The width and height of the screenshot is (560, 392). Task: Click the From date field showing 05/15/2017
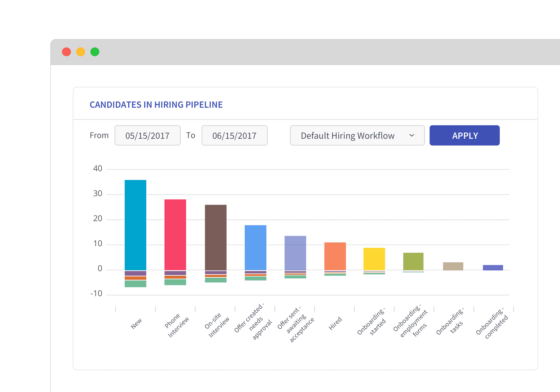[148, 136]
